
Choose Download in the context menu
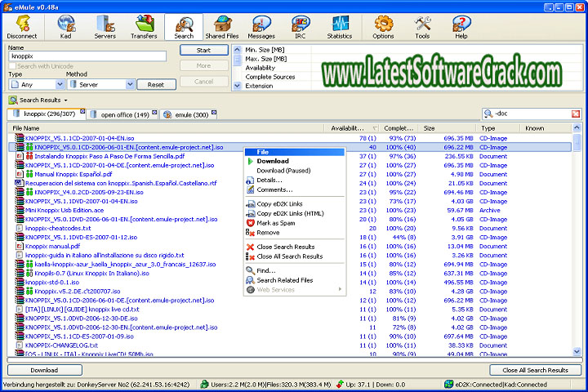point(294,162)
